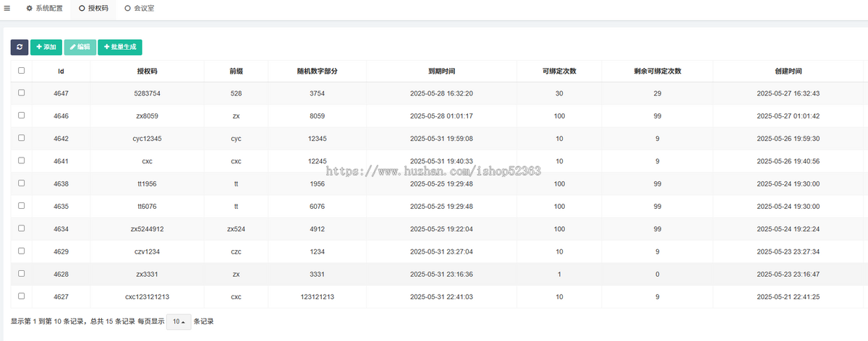Click authorization code cell tt1956

(148, 184)
